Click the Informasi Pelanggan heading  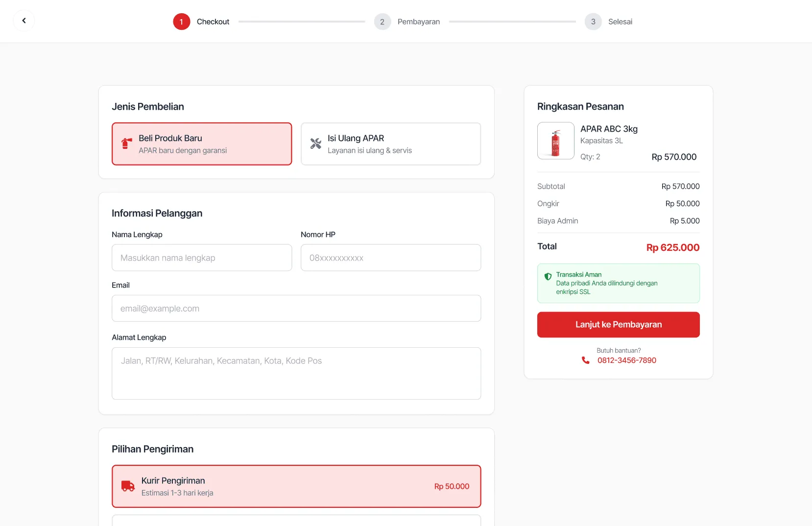pyautogui.click(x=157, y=214)
